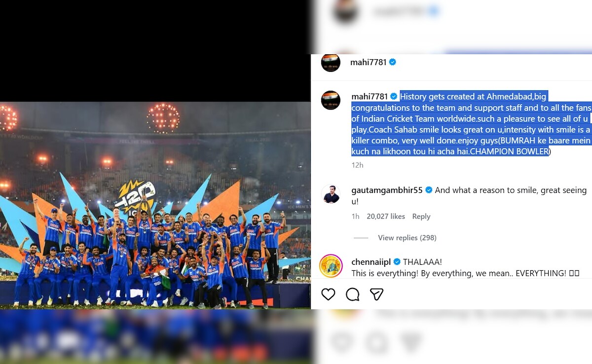Open gautamgambhir55 username link
The height and width of the screenshot is (364, 592).
pyautogui.click(x=387, y=190)
